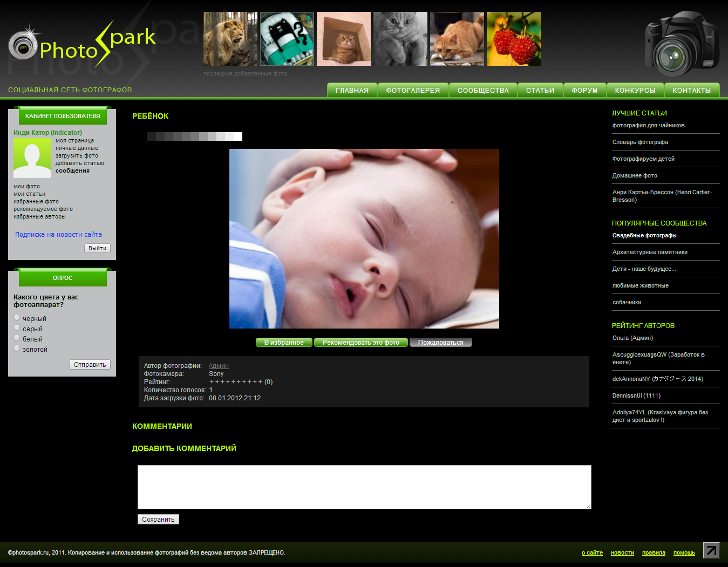This screenshot has height=567, width=728.
Task: Click footer link 'о сайте'
Action: coord(592,552)
